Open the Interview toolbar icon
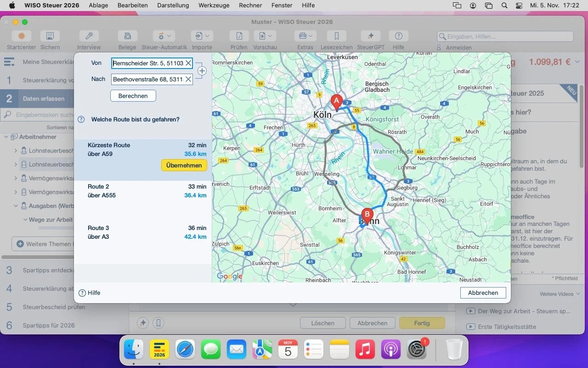Image resolution: width=588 pixels, height=368 pixels. (89, 36)
